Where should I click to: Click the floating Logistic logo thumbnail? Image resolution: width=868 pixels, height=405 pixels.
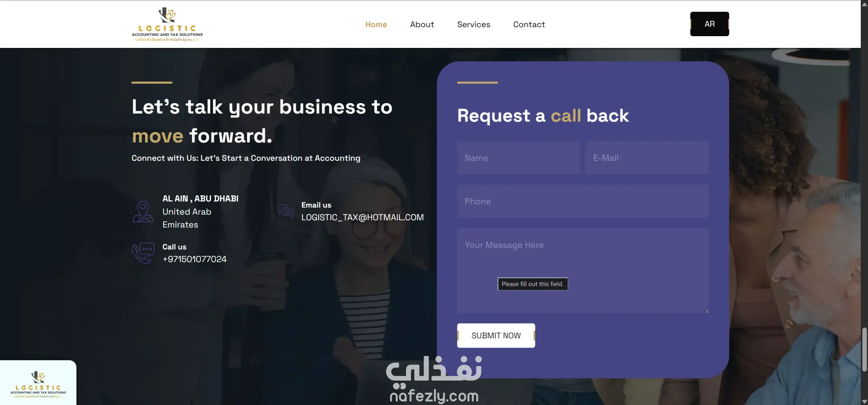[x=38, y=382]
